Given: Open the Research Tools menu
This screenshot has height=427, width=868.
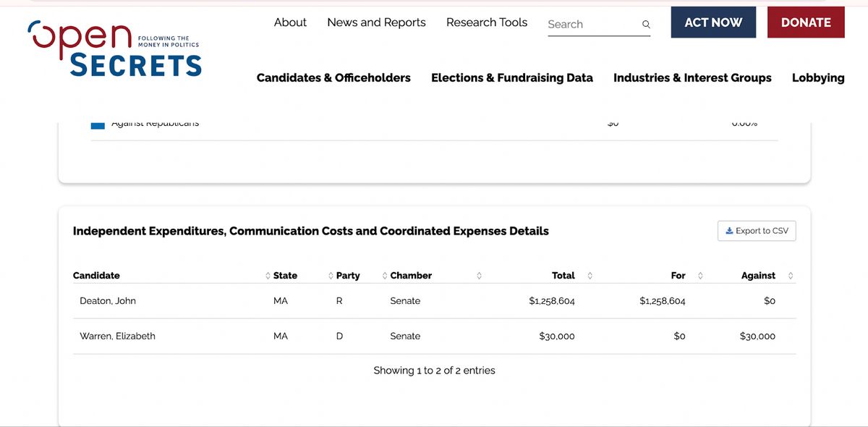Looking at the screenshot, I should tap(487, 22).
